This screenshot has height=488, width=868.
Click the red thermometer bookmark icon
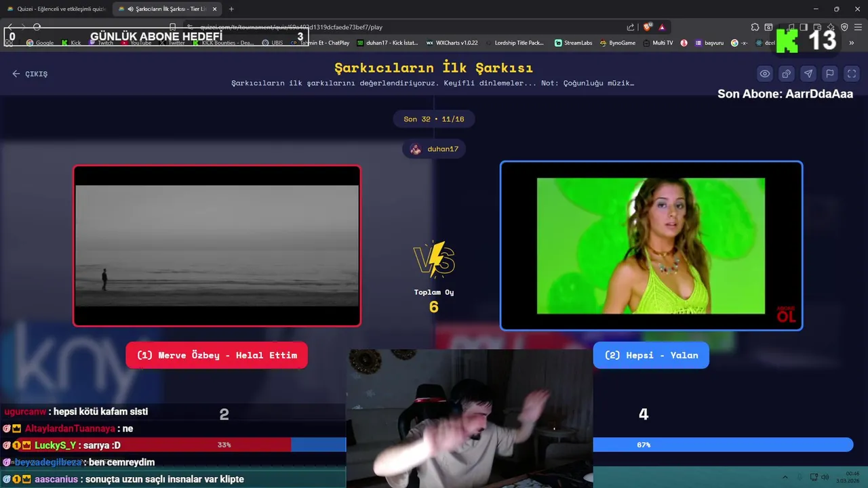684,43
